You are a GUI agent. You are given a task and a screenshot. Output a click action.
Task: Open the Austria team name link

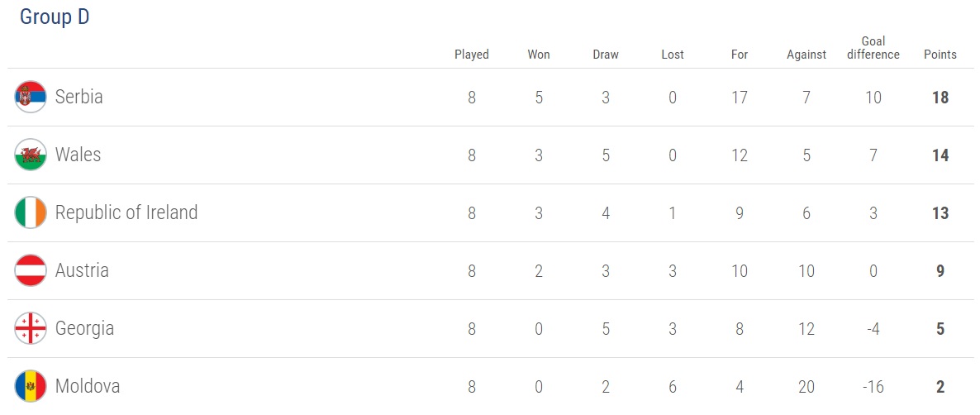click(82, 271)
